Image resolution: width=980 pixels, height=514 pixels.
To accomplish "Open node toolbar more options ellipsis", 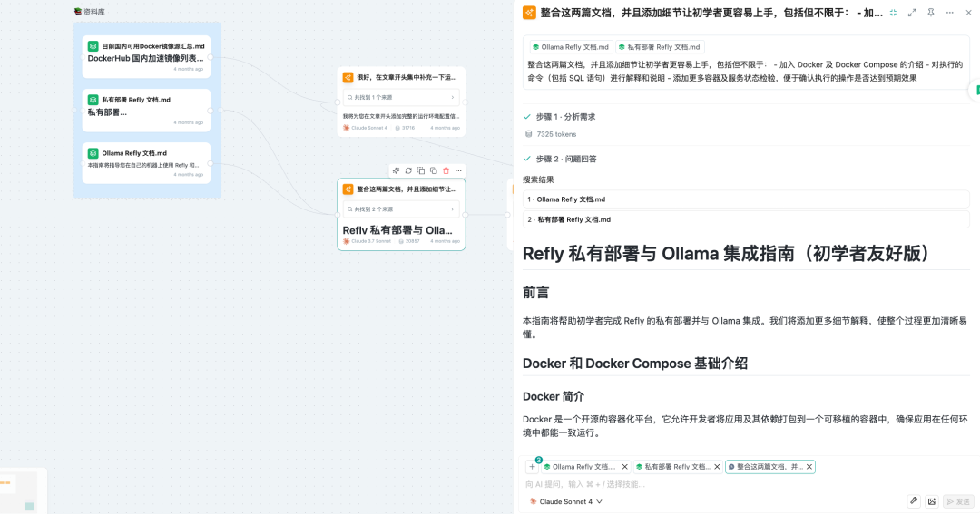I will [x=458, y=170].
